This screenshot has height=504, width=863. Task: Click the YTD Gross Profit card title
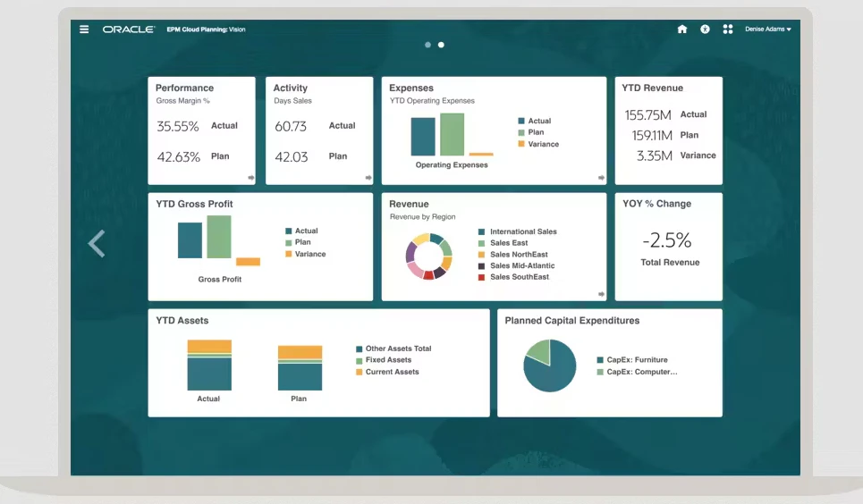tap(194, 204)
